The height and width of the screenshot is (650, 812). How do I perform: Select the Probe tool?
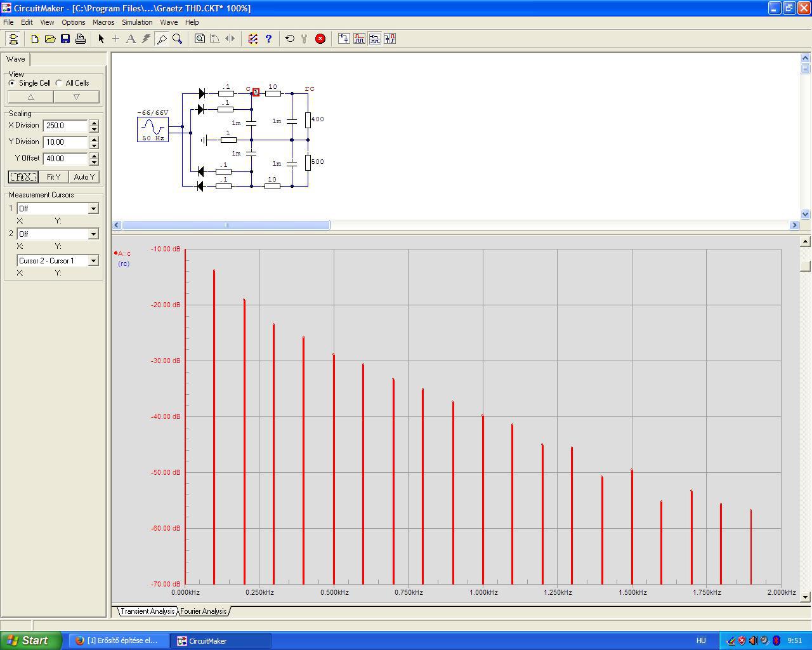162,39
